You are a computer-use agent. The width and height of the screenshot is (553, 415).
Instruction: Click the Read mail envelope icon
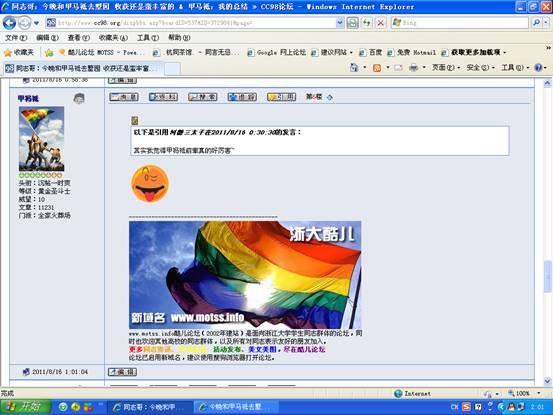tap(399, 67)
